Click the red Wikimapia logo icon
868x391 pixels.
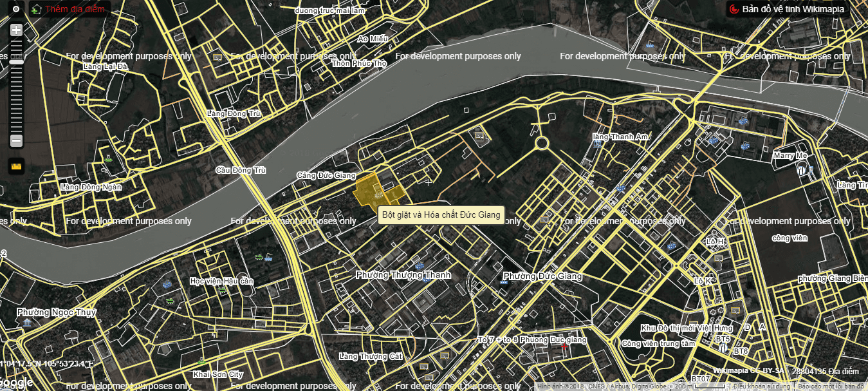tap(734, 9)
